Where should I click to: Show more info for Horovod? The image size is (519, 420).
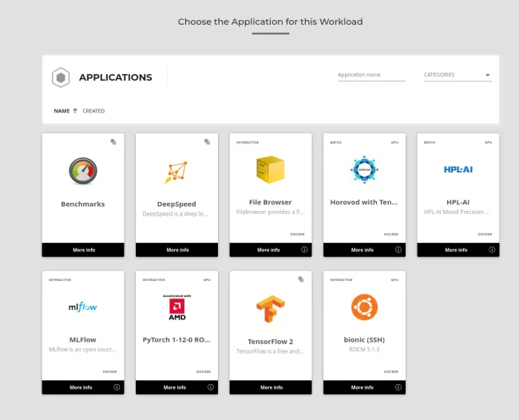tap(363, 250)
